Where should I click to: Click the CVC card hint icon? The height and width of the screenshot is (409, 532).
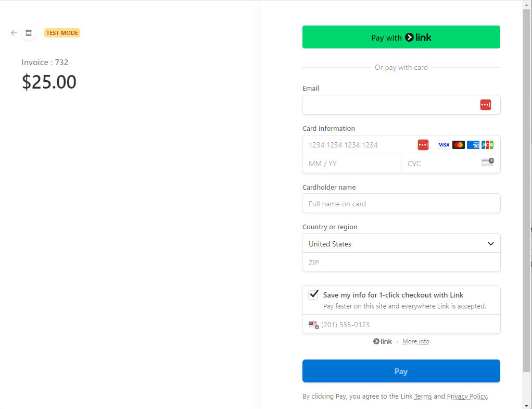tap(488, 162)
